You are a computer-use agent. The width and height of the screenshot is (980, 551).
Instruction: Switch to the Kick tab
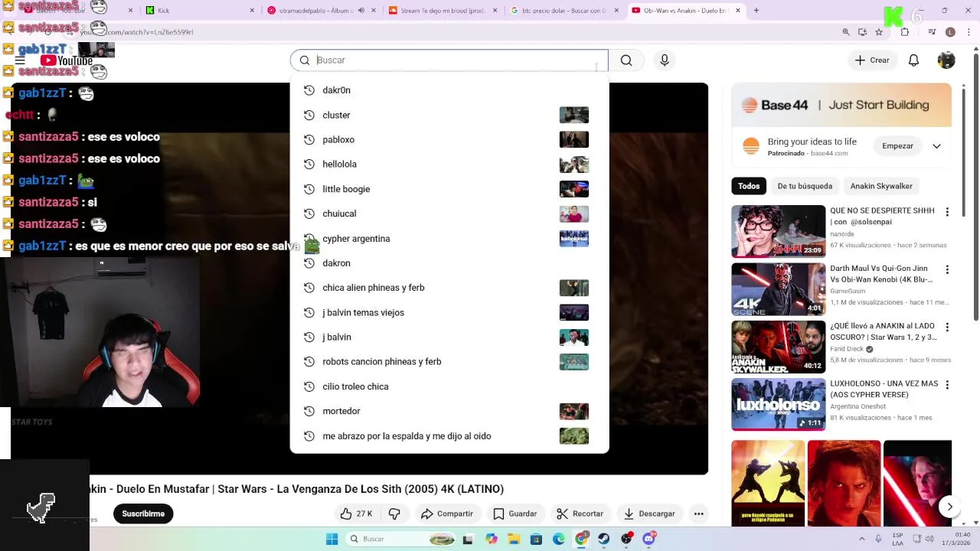(x=199, y=11)
